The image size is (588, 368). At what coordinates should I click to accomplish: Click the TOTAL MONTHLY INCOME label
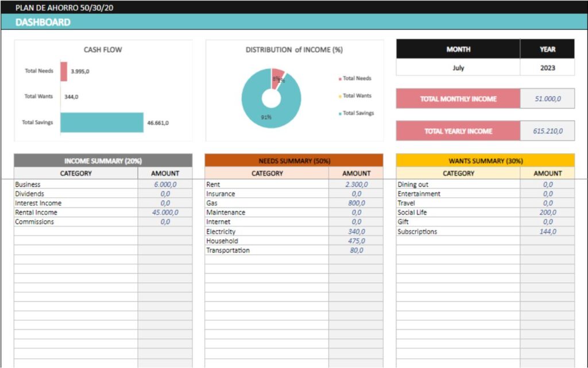[x=458, y=99]
